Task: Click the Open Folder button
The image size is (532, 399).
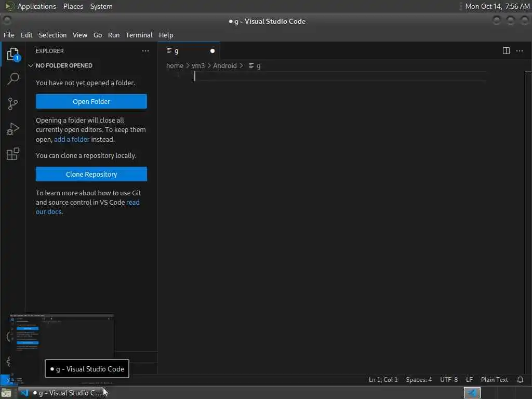Action: [91, 101]
